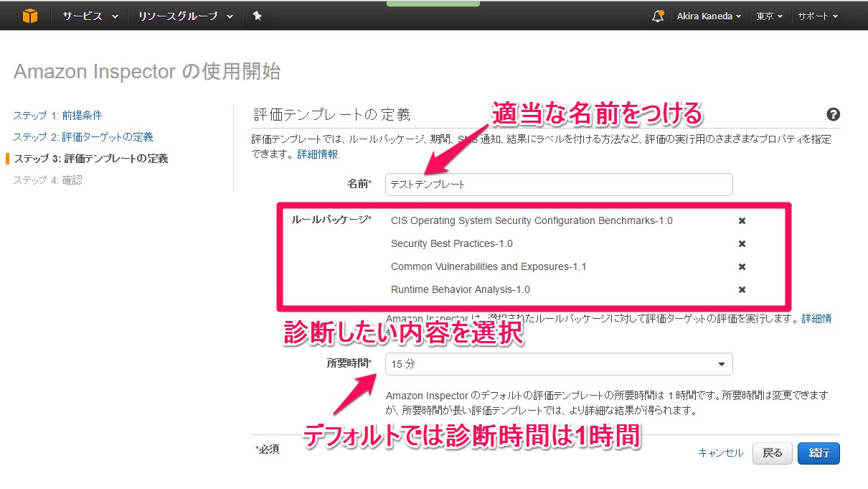
Task: Open the サポート support menu
Action: [817, 16]
